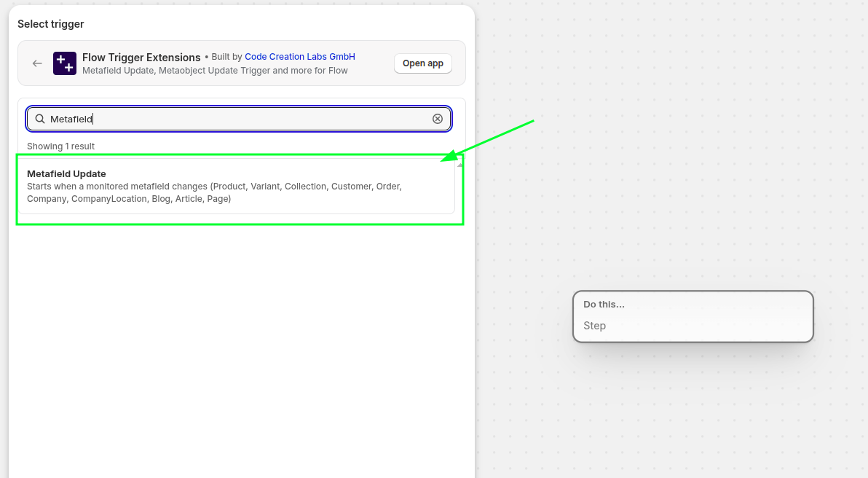Click the app subtitle about Metaobject Update Trigger
Screen dimensions: 868x478
coord(215,71)
